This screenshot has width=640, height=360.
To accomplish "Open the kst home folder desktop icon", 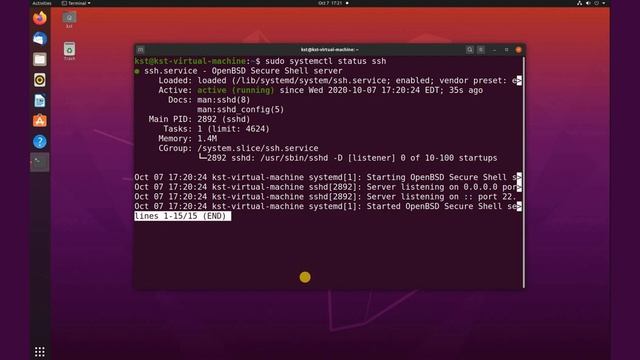I will [x=69, y=20].
